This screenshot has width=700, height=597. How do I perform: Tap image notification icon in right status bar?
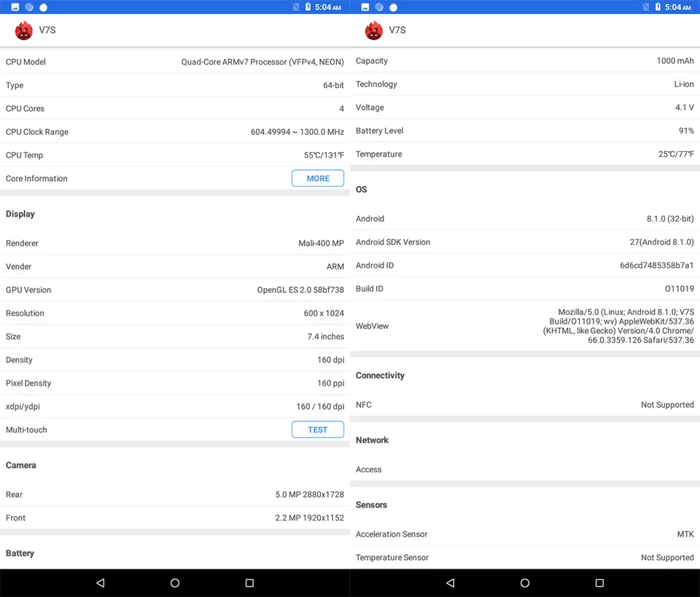pos(365,7)
